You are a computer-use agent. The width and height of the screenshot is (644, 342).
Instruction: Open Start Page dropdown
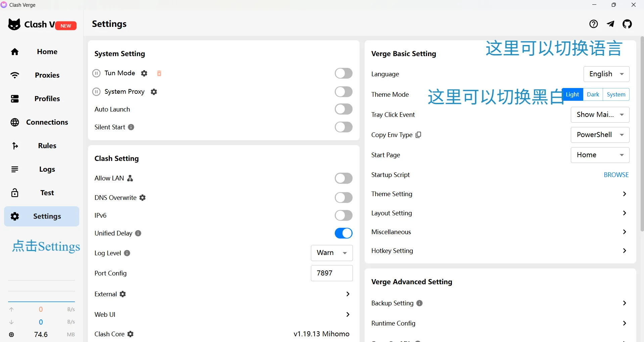click(x=600, y=155)
